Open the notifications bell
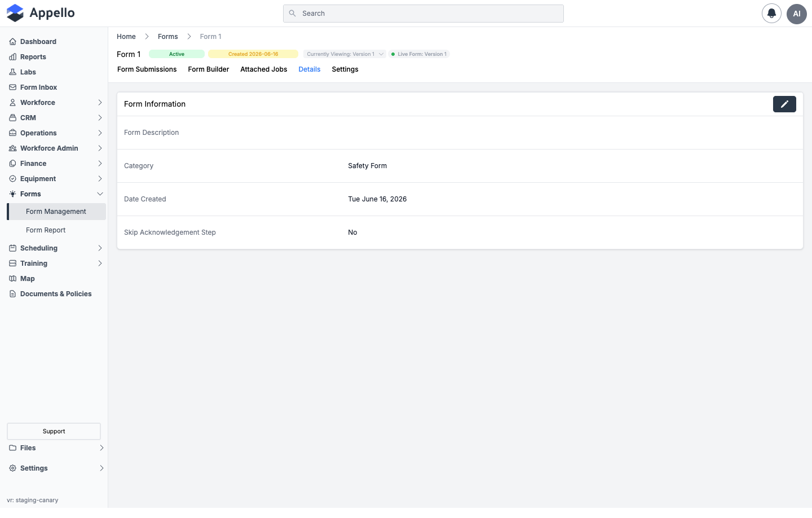 771,14
